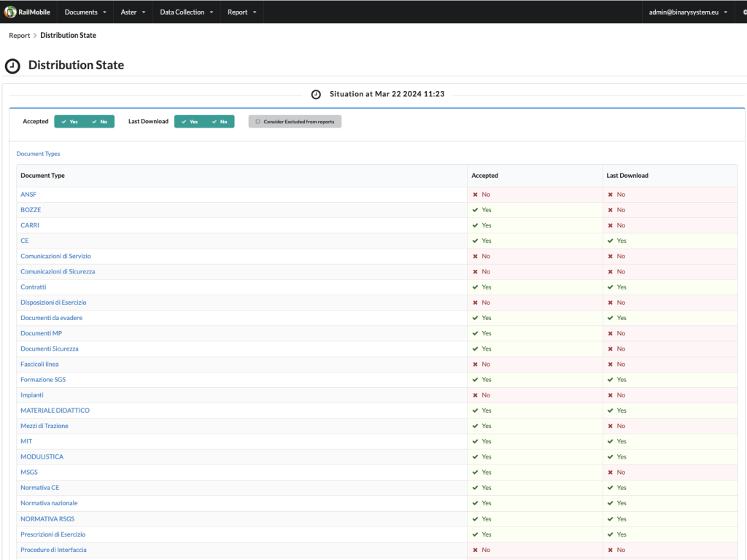Open the Mezzi di Trazione link

44,426
